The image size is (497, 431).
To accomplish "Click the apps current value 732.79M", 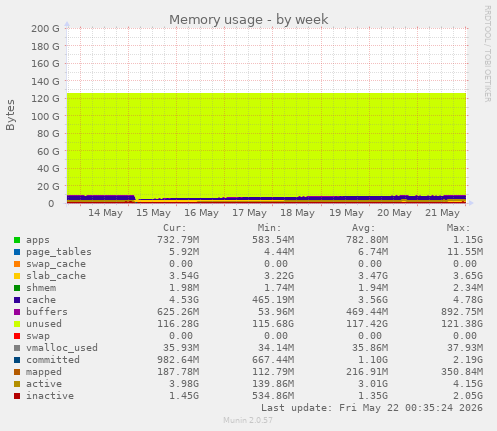I will (x=178, y=240).
